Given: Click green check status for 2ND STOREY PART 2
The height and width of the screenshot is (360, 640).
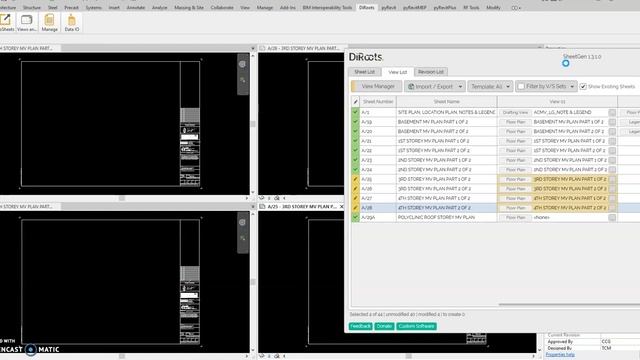Looking at the screenshot, I should click(356, 169).
